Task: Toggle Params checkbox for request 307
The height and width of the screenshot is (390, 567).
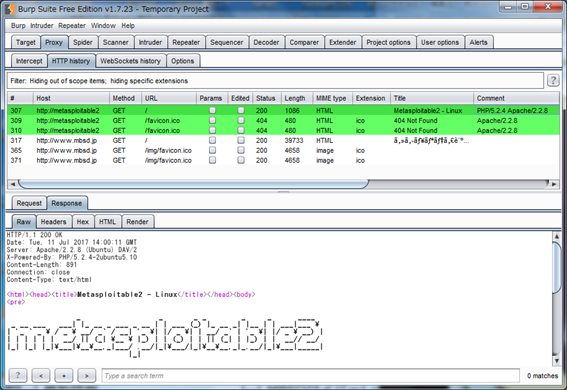Action: point(212,110)
